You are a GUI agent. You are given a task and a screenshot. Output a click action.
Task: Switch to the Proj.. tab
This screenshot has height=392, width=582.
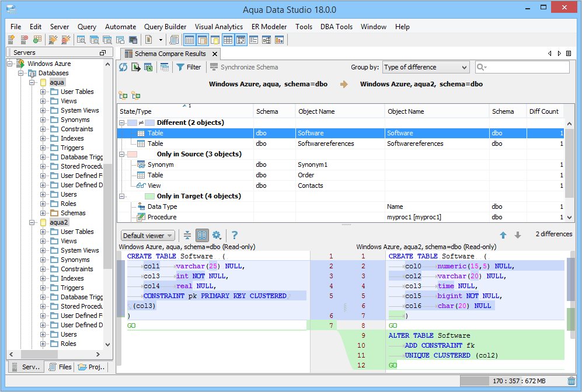(x=92, y=367)
